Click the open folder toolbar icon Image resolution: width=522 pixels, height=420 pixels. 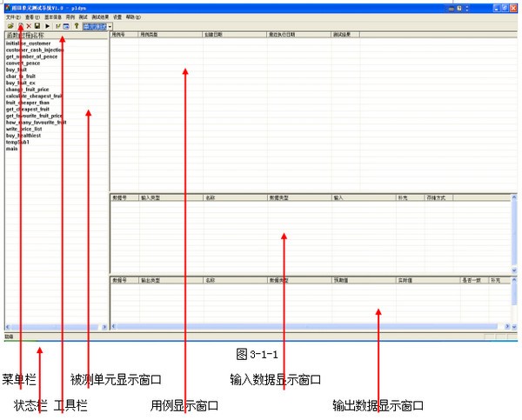pos(9,26)
